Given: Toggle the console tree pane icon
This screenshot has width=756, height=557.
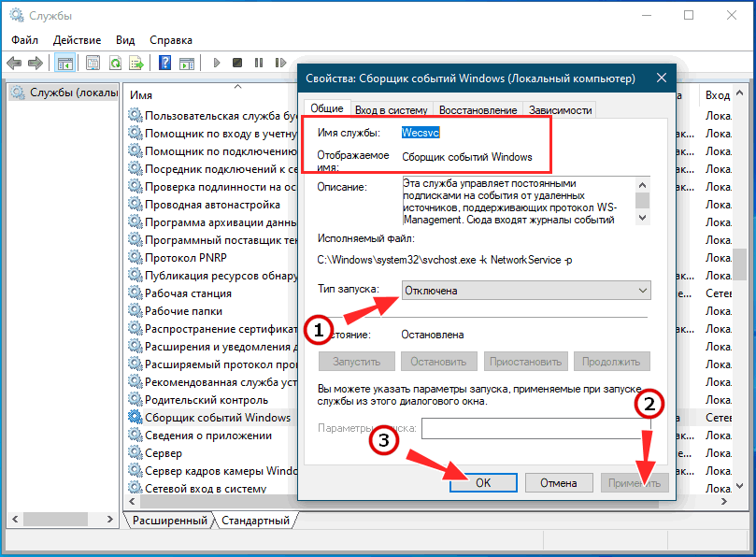Looking at the screenshot, I should point(64,63).
